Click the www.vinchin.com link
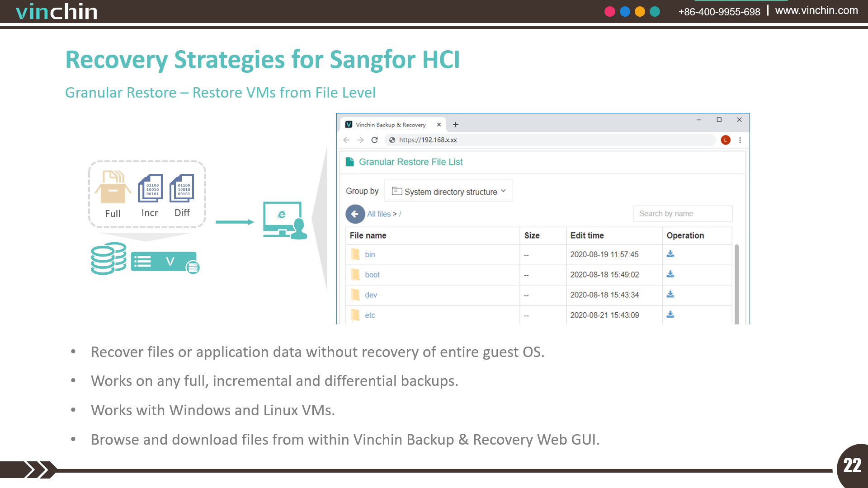This screenshot has height=488, width=868. click(816, 10)
